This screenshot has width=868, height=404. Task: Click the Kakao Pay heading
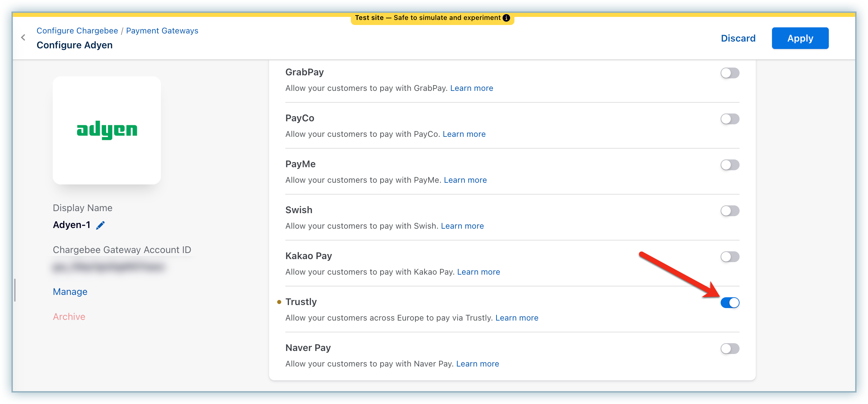(x=309, y=256)
